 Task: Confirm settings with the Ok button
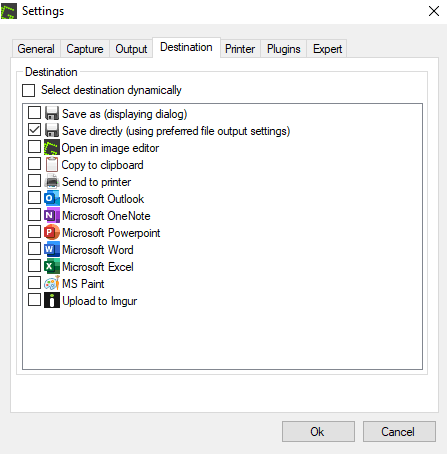point(318,432)
